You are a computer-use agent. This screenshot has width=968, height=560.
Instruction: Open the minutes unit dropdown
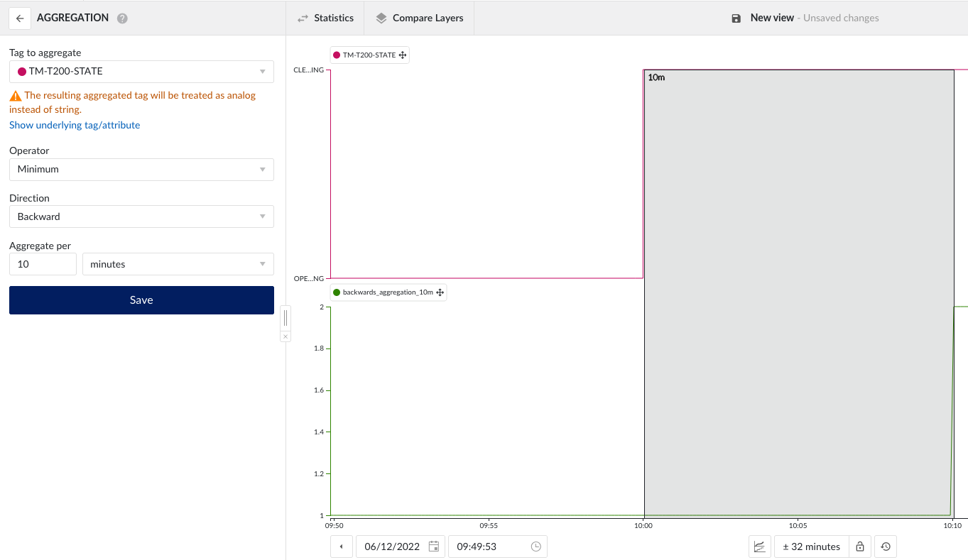click(178, 264)
